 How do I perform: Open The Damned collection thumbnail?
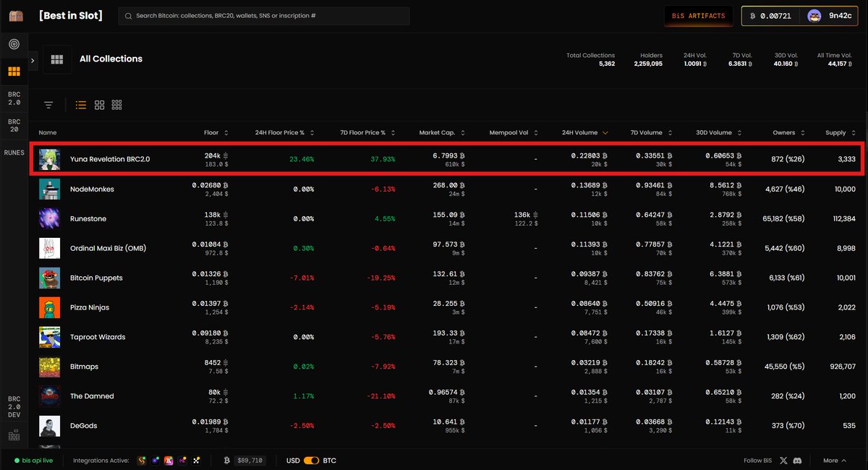50,396
